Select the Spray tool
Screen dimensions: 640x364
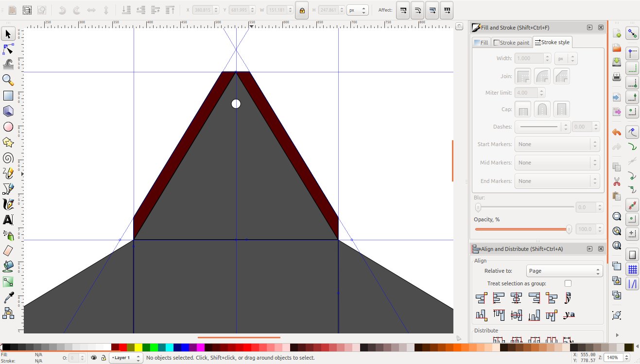8,235
